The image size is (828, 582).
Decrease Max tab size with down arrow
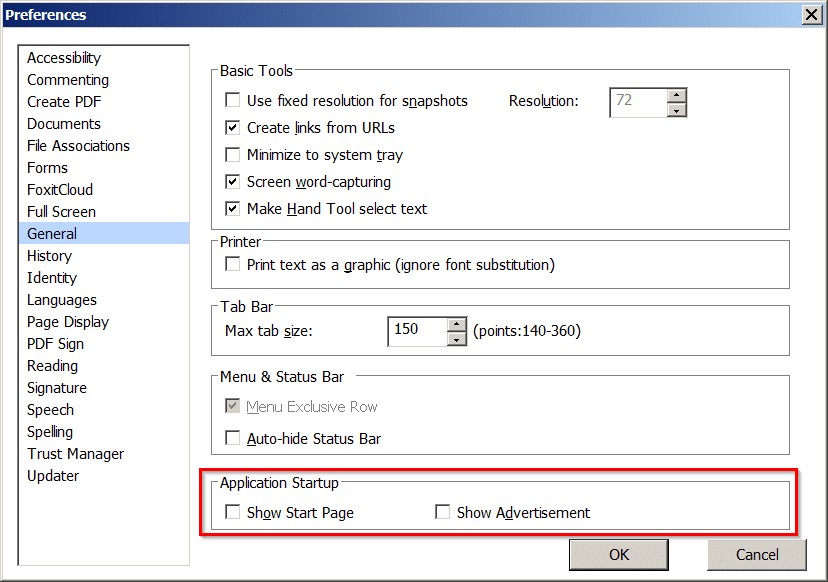pyautogui.click(x=457, y=339)
